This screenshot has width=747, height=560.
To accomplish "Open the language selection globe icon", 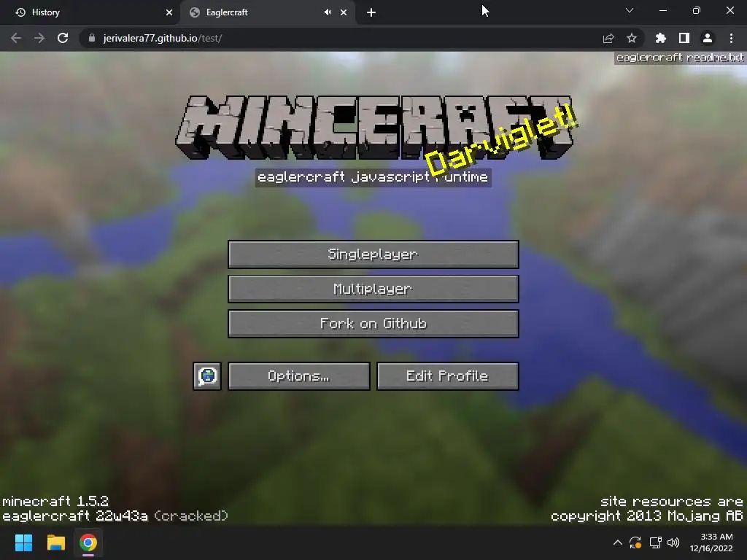I will tap(207, 376).
